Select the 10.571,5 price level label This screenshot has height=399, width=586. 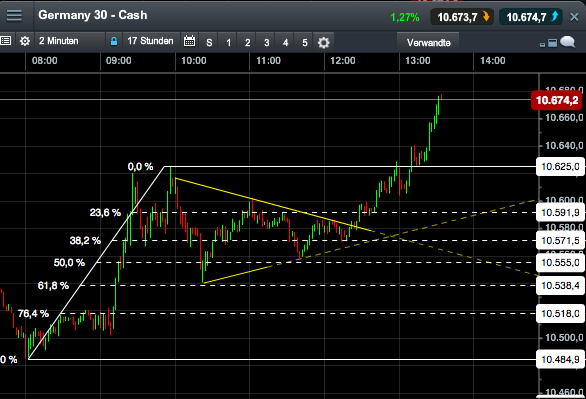point(560,241)
